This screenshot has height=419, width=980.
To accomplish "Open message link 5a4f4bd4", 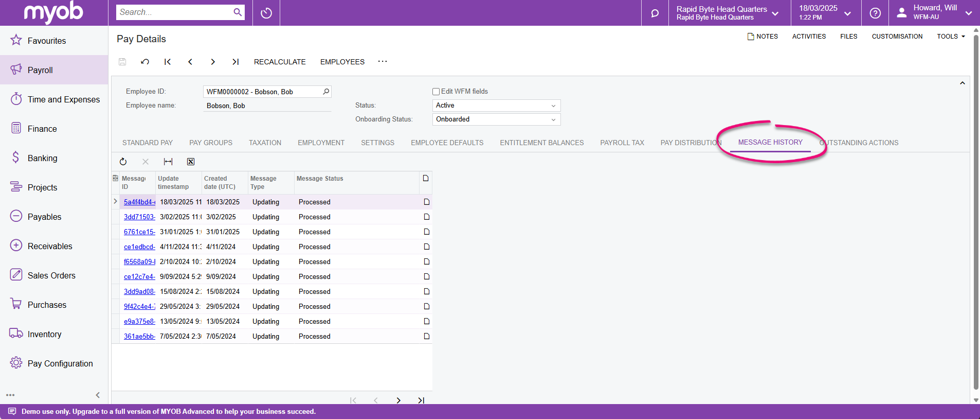I will pyautogui.click(x=139, y=202).
